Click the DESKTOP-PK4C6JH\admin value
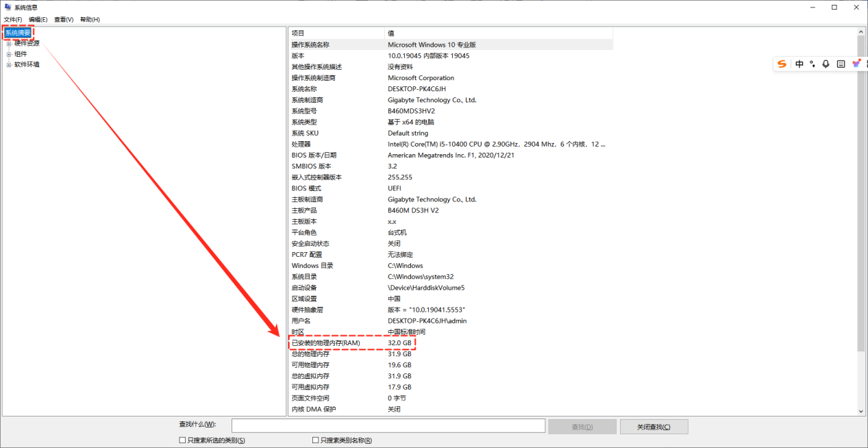The width and height of the screenshot is (868, 448). (427, 321)
